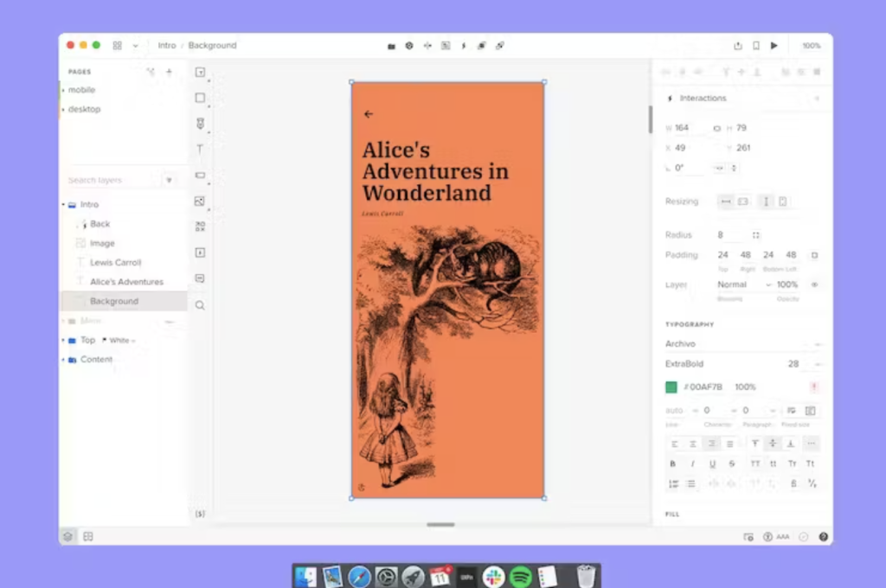Select the Background layer
Viewport: 886px width, 588px height.
click(x=125, y=301)
